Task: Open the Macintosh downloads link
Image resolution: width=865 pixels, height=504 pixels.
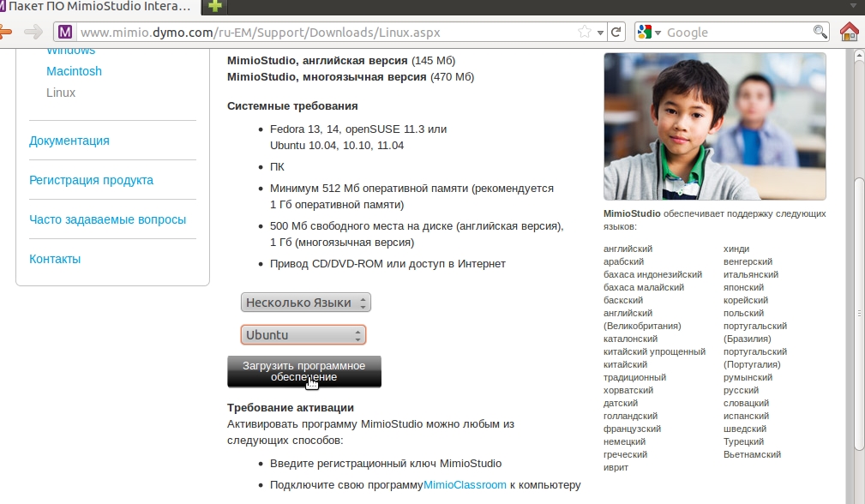Action: [x=74, y=71]
